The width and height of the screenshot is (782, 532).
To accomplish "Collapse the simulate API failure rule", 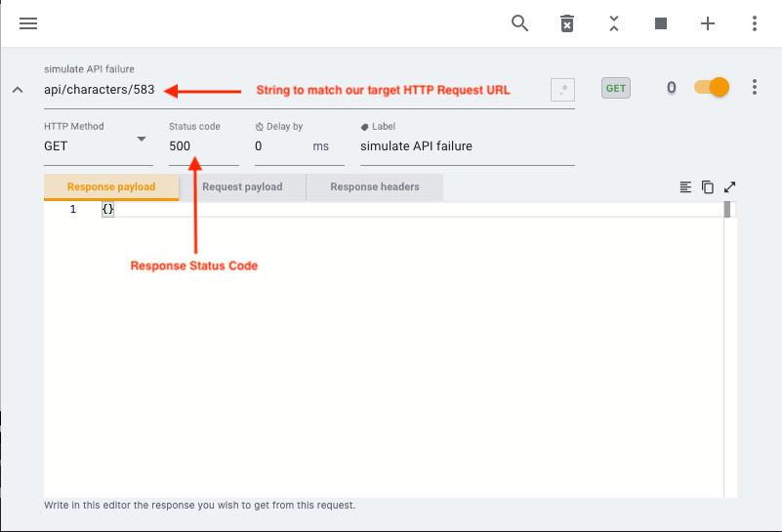I will pyautogui.click(x=18, y=90).
